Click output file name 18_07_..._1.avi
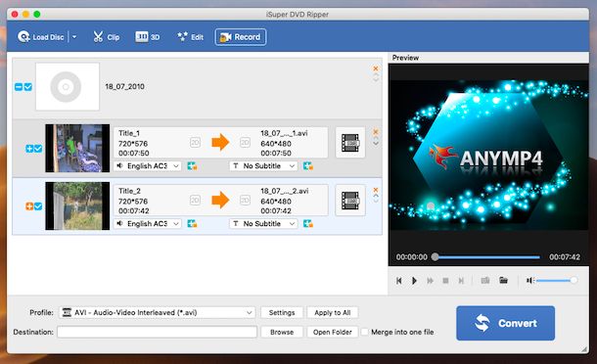The image size is (597, 364). pos(284,133)
